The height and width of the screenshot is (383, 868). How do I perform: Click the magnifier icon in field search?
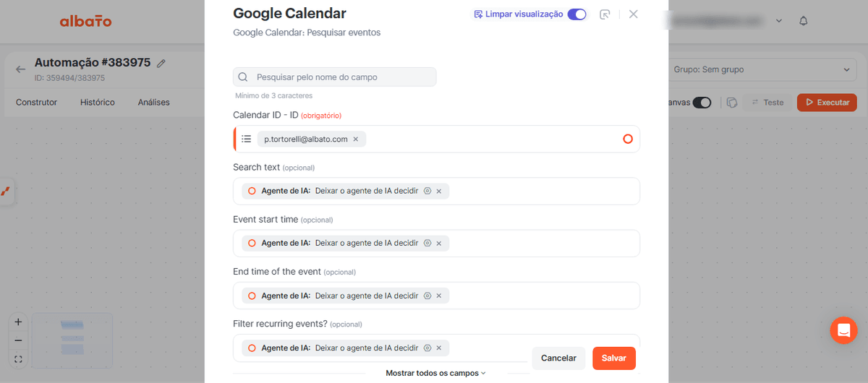[243, 77]
